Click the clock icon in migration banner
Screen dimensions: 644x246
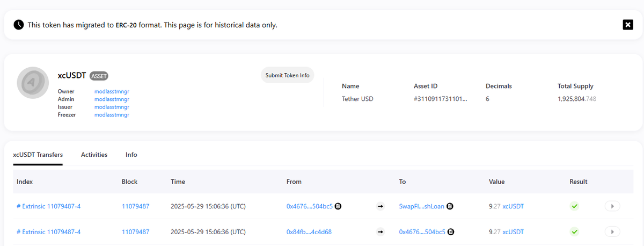click(19, 25)
